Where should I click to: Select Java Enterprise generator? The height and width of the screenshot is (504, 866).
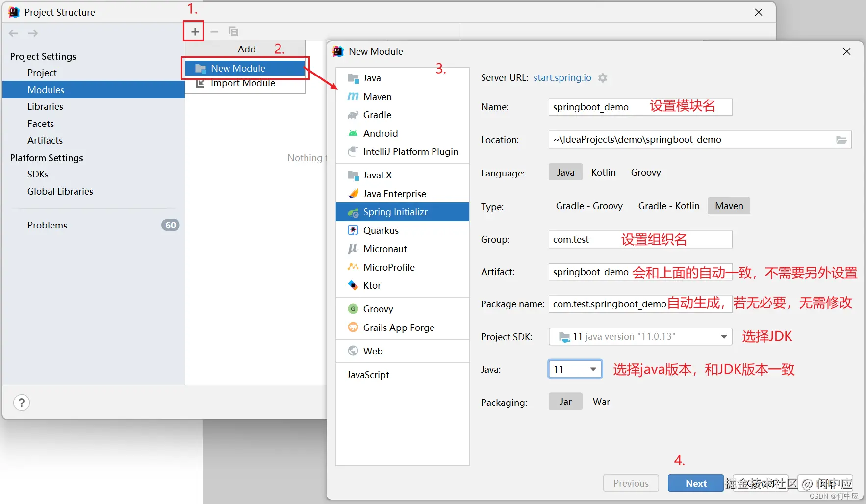(402, 194)
